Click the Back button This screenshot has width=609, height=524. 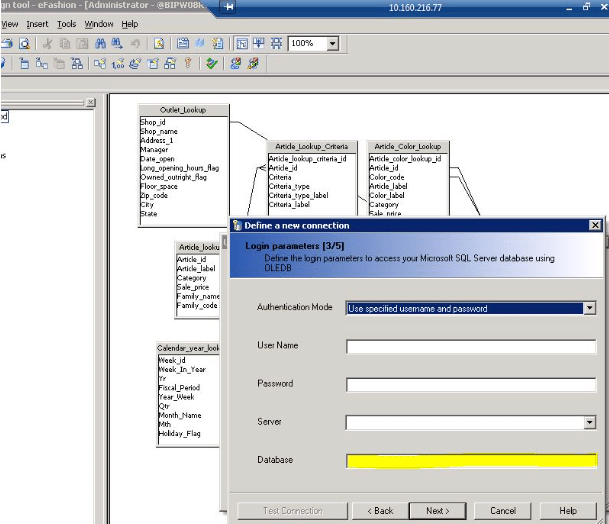[381, 510]
